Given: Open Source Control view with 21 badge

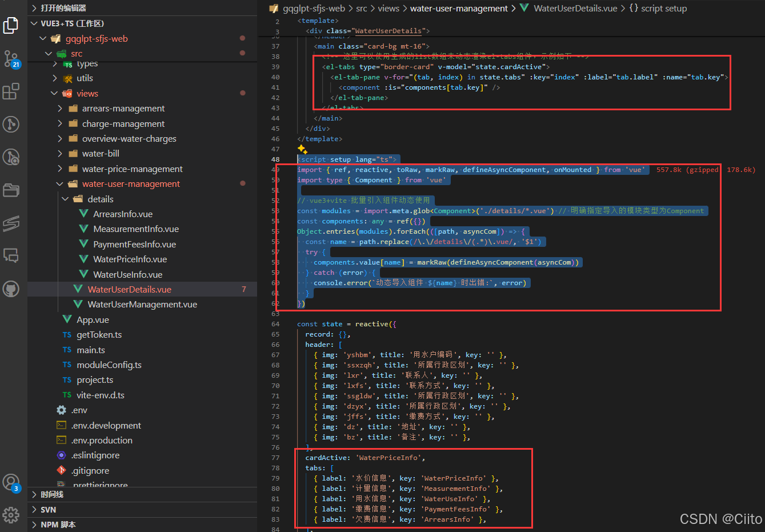Looking at the screenshot, I should click(11, 58).
